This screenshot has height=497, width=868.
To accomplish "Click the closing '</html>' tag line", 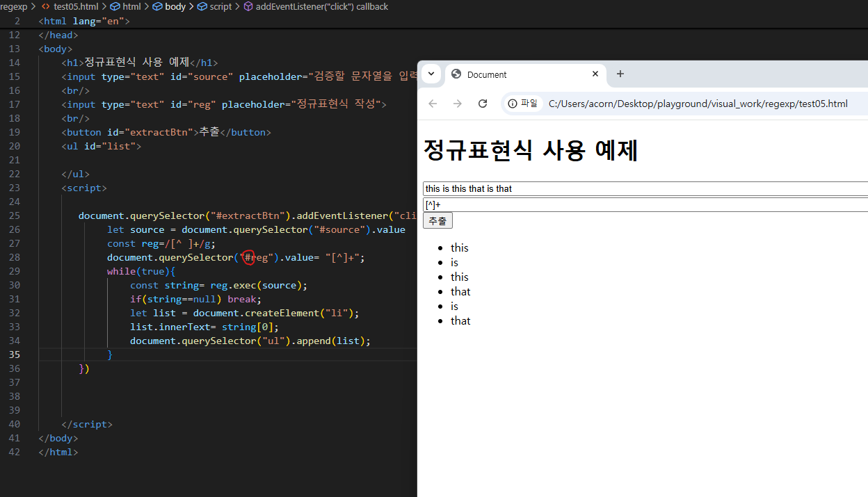I will point(58,452).
